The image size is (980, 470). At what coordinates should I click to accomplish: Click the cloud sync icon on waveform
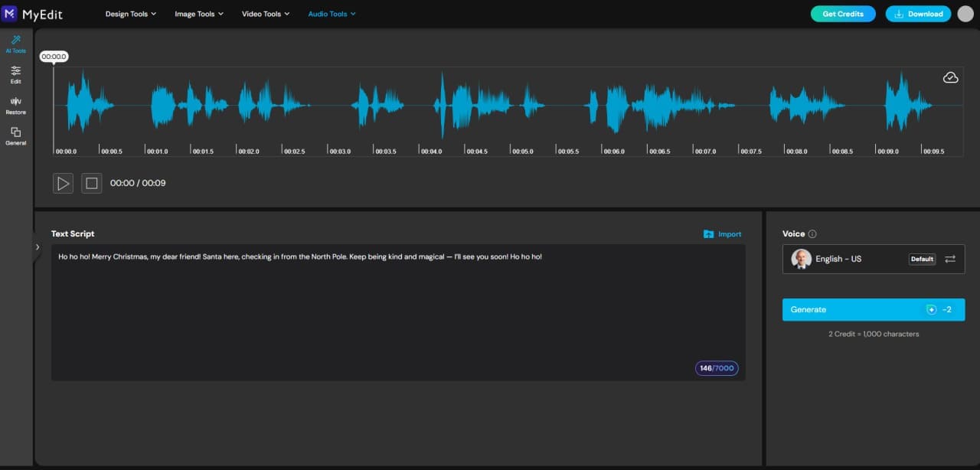pyautogui.click(x=950, y=77)
